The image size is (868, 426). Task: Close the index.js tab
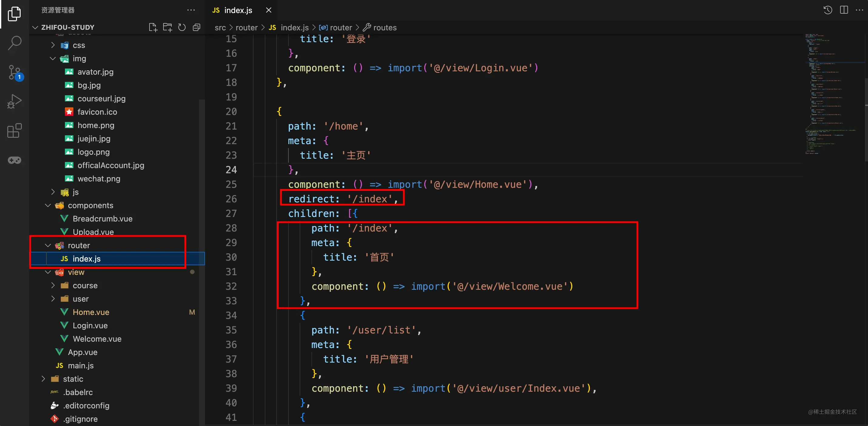[x=268, y=10]
